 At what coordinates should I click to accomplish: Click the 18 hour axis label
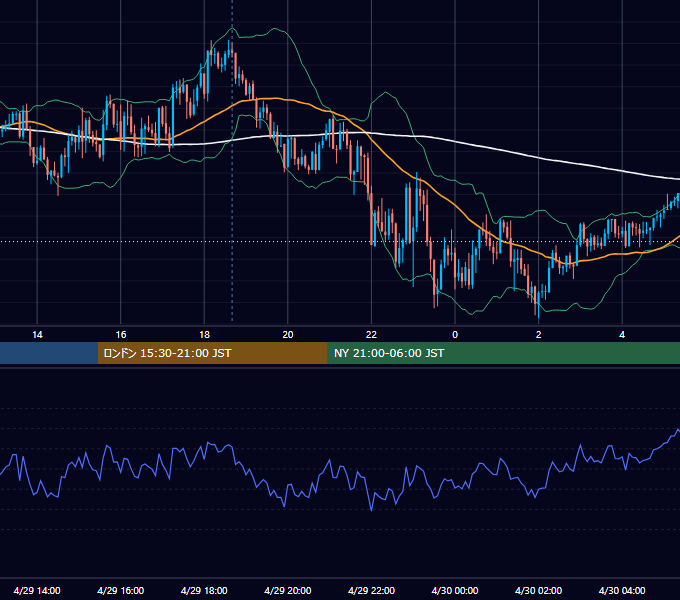[x=204, y=335]
